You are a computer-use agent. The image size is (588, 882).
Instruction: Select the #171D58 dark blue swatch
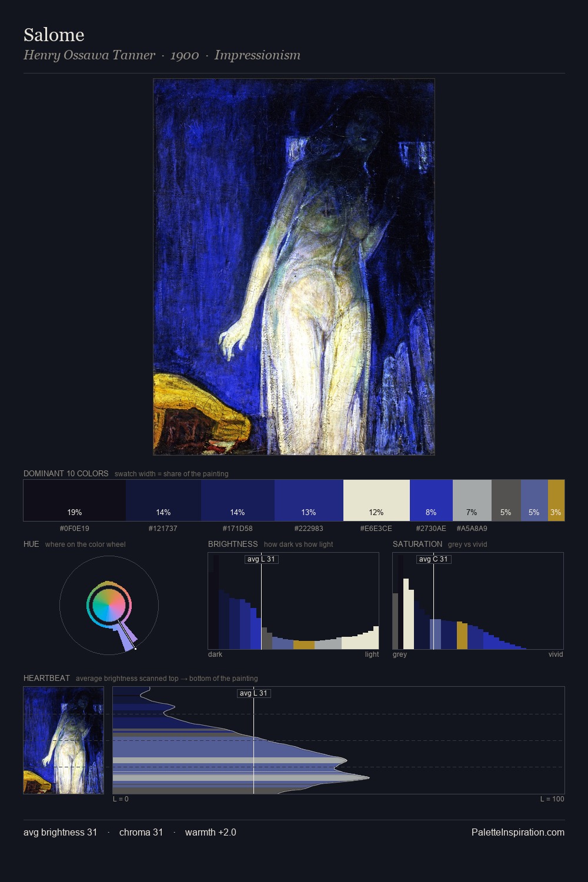238,500
